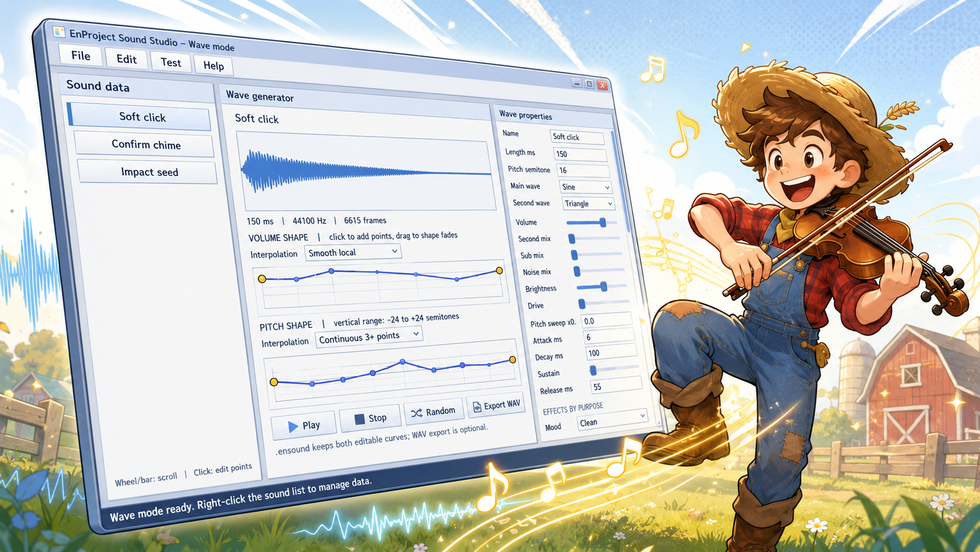Viewport: 980px width, 552px height.
Task: Click the yellow start point of the volume curve
Action: tap(262, 279)
